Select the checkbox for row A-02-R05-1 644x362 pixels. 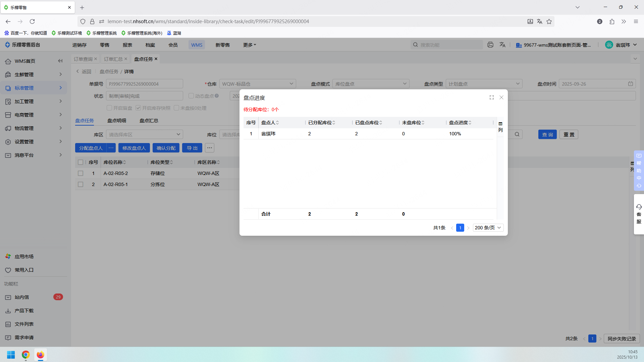coord(80,184)
